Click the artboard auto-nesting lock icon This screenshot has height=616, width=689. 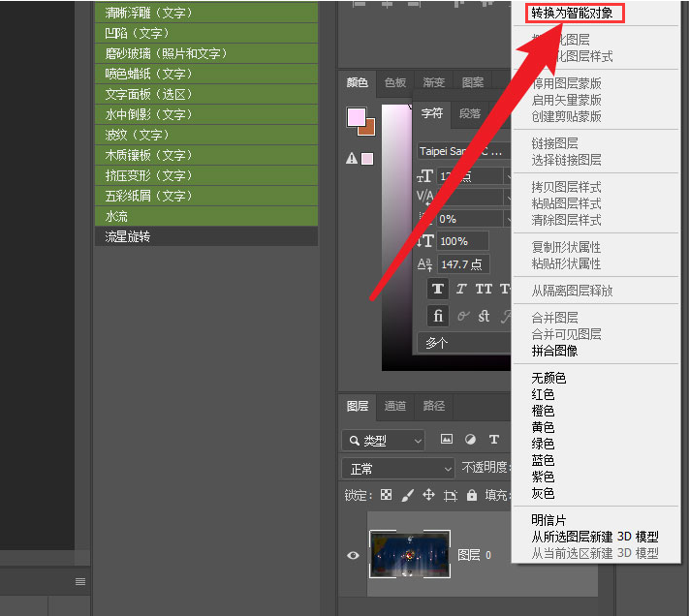point(451,496)
